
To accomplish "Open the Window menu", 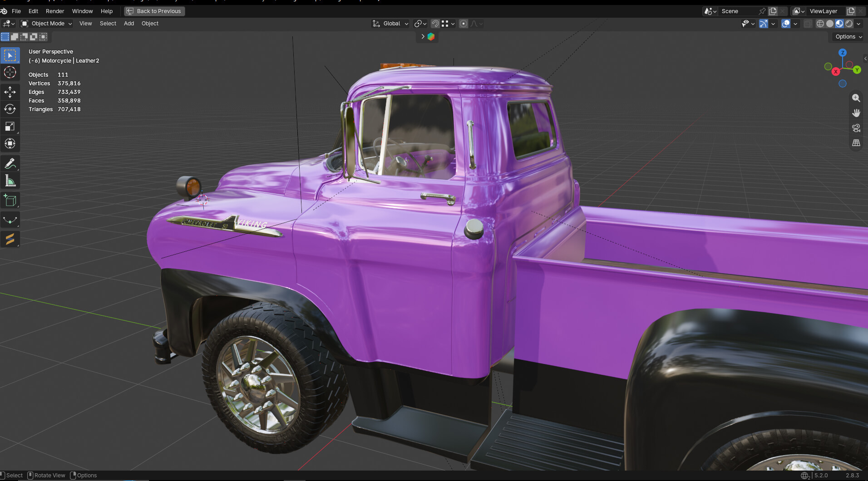I will click(x=82, y=11).
